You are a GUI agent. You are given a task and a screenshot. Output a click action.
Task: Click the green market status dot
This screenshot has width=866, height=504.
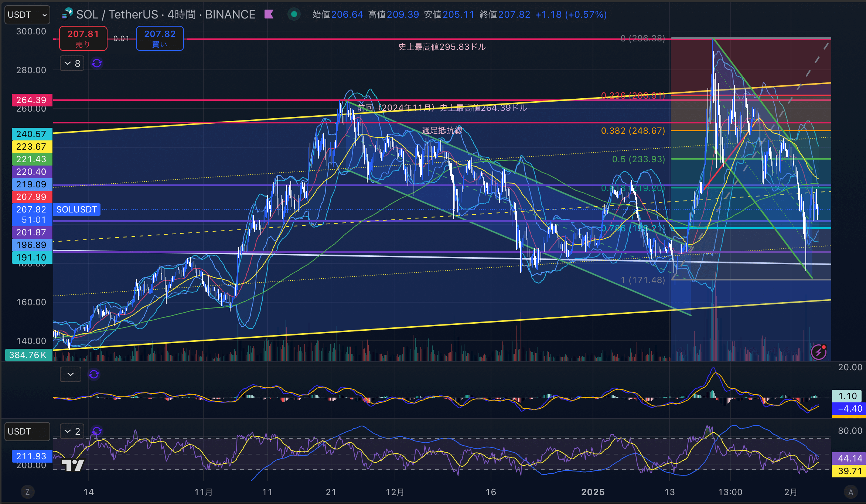(x=294, y=14)
